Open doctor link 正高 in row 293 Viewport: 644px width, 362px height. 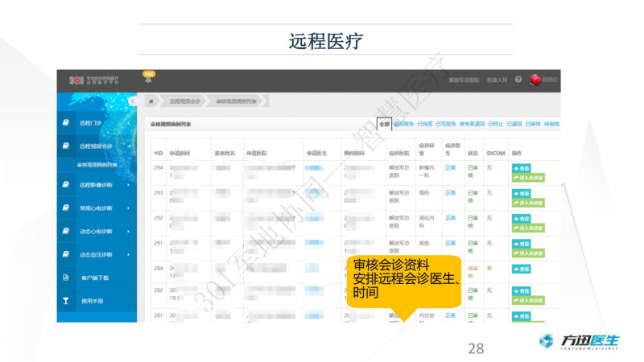point(450,192)
